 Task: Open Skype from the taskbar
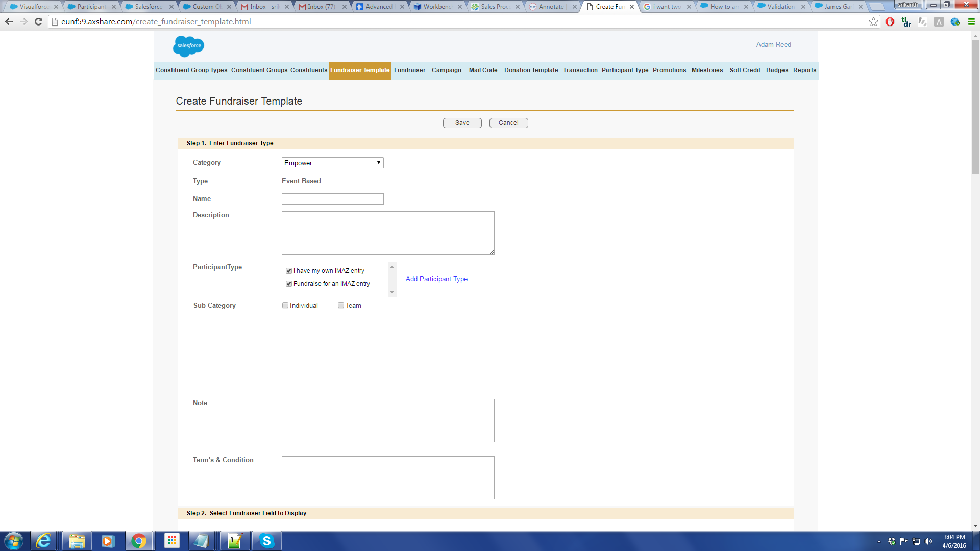(x=266, y=541)
